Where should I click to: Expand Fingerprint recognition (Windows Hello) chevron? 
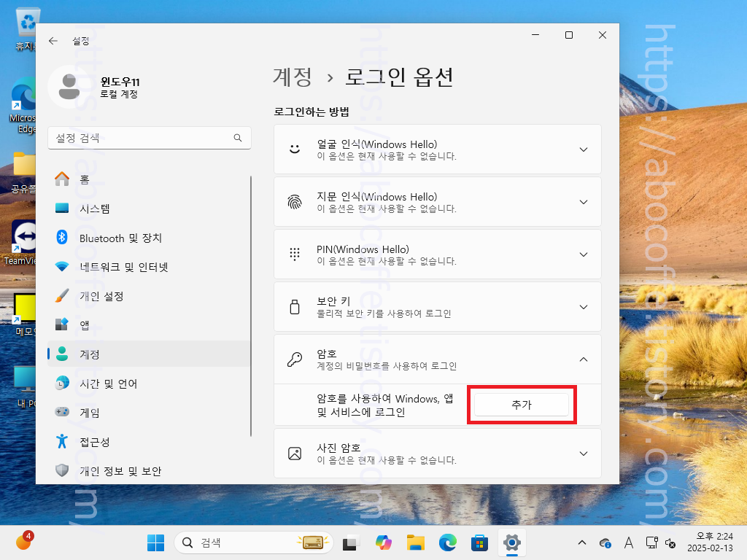[x=583, y=202]
